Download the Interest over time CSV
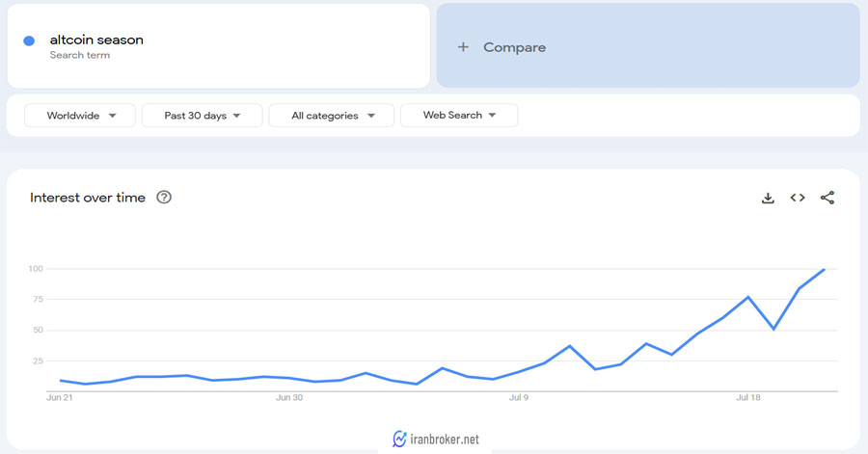This screenshot has height=454, width=868. pyautogui.click(x=768, y=198)
